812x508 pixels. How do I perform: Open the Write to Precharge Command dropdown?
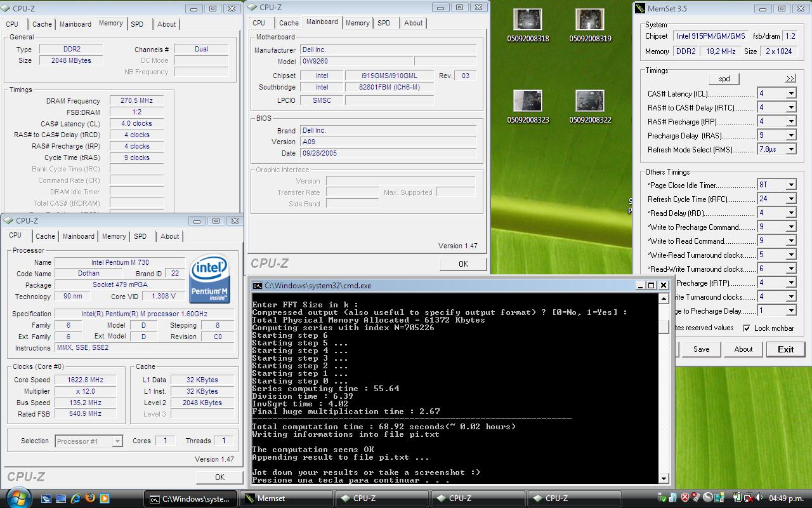click(x=790, y=227)
